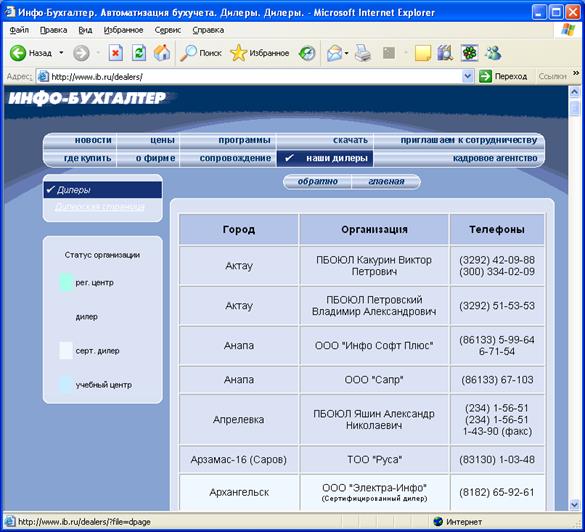Open the где купить page

tap(88, 158)
